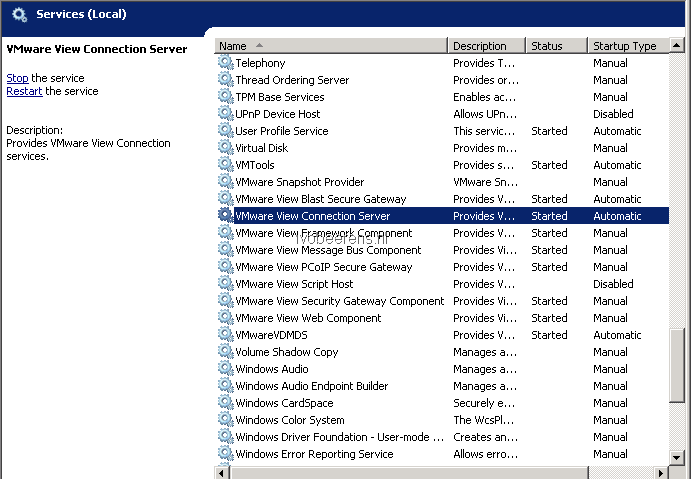The image size is (691, 479).
Task: Select the VMware View Connection Server gear icon
Action: (x=226, y=215)
